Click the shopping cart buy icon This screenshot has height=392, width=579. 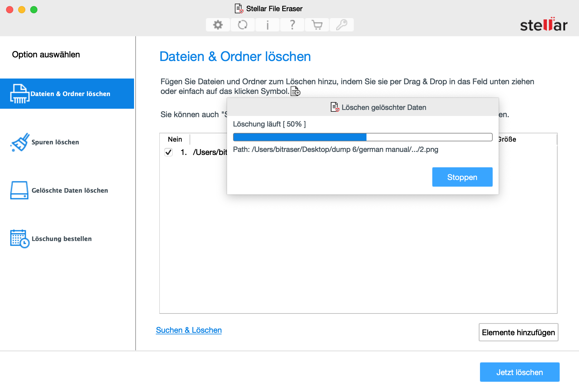point(317,25)
